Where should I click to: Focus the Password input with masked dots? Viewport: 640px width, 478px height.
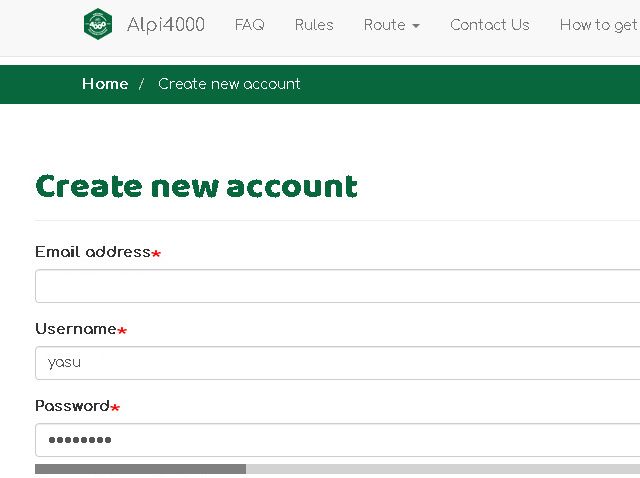(x=337, y=440)
